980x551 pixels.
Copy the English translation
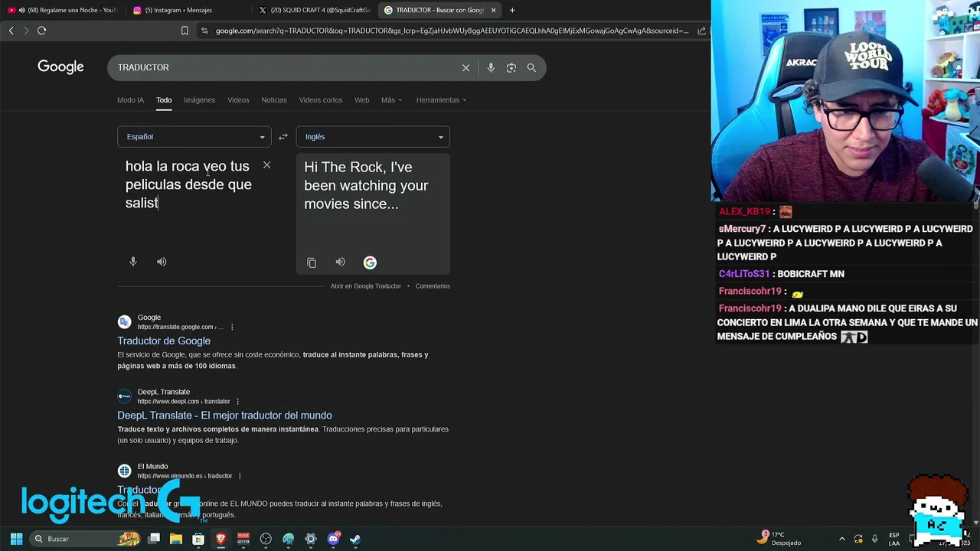[312, 262]
